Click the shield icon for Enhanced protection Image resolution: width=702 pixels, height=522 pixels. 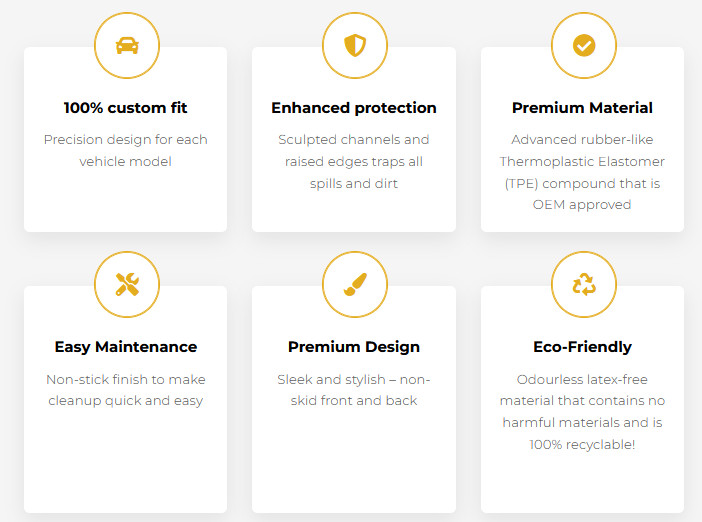tap(354, 45)
